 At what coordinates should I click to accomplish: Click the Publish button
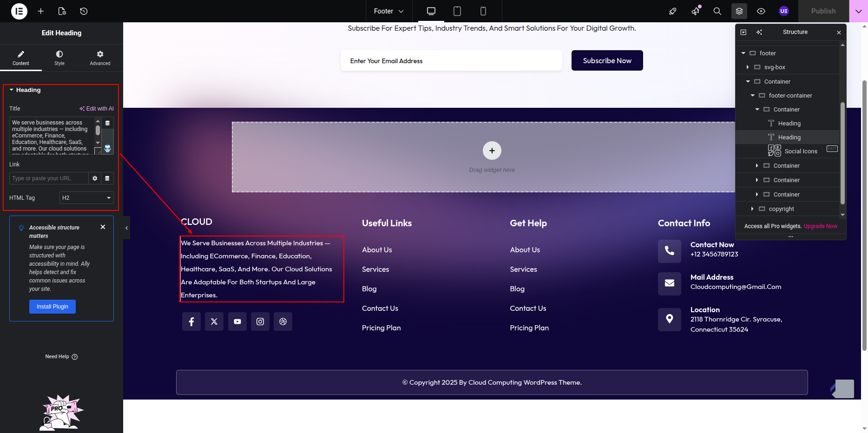(x=823, y=11)
